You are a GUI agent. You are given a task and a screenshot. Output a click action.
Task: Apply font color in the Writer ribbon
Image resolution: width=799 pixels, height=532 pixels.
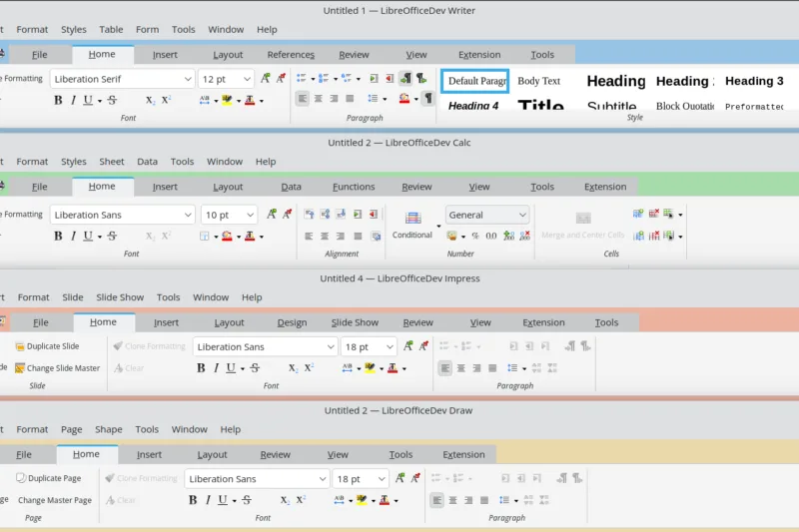(x=250, y=100)
